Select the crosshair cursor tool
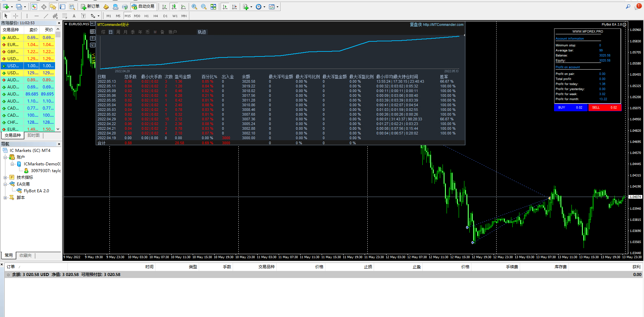Screen dimensions: 644x317 pyautogui.click(x=15, y=16)
